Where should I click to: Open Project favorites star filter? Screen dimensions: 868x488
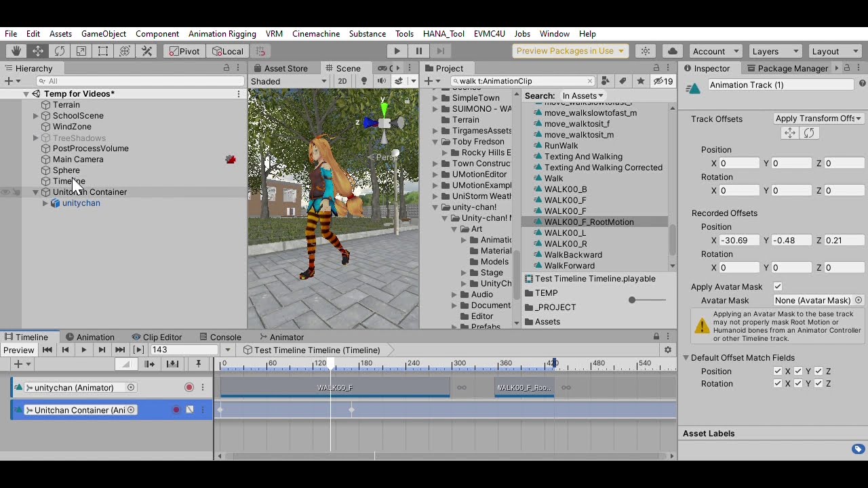pos(640,81)
